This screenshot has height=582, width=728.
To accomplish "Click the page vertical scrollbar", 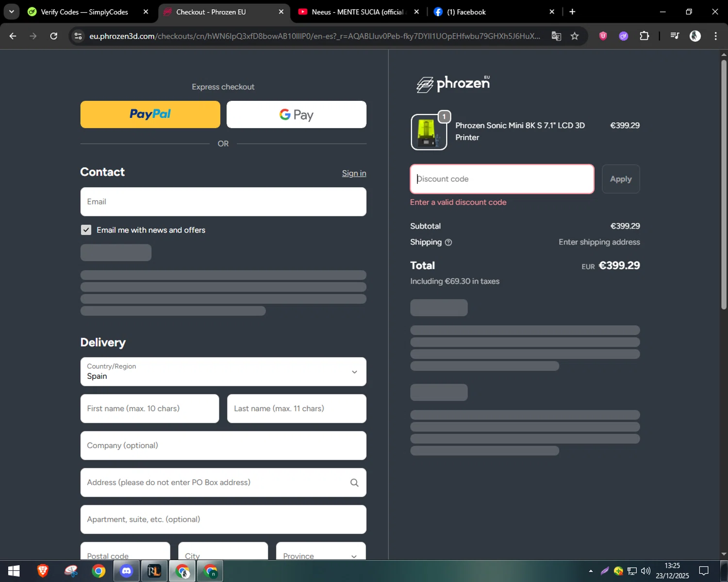I will (x=724, y=184).
